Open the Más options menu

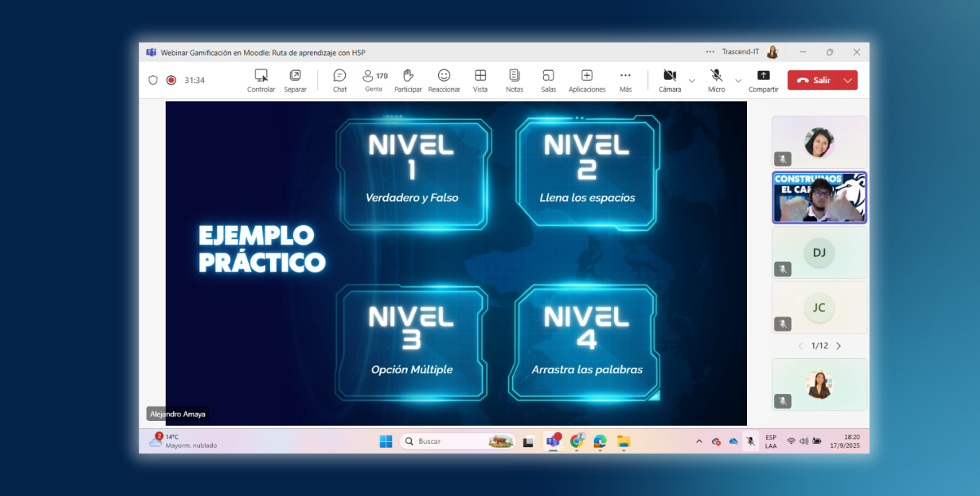point(625,79)
